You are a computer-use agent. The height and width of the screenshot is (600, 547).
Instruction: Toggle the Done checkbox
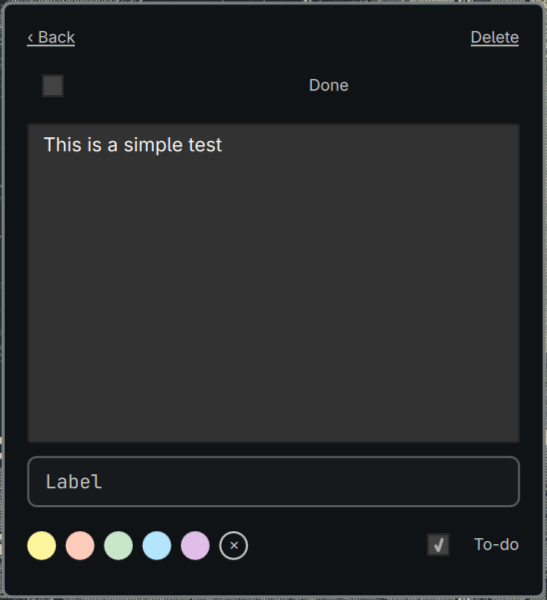click(x=53, y=85)
